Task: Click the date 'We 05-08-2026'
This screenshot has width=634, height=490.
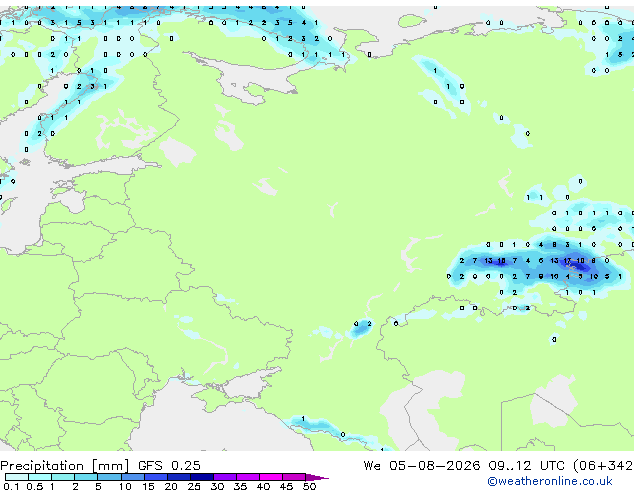Action: [x=422, y=466]
